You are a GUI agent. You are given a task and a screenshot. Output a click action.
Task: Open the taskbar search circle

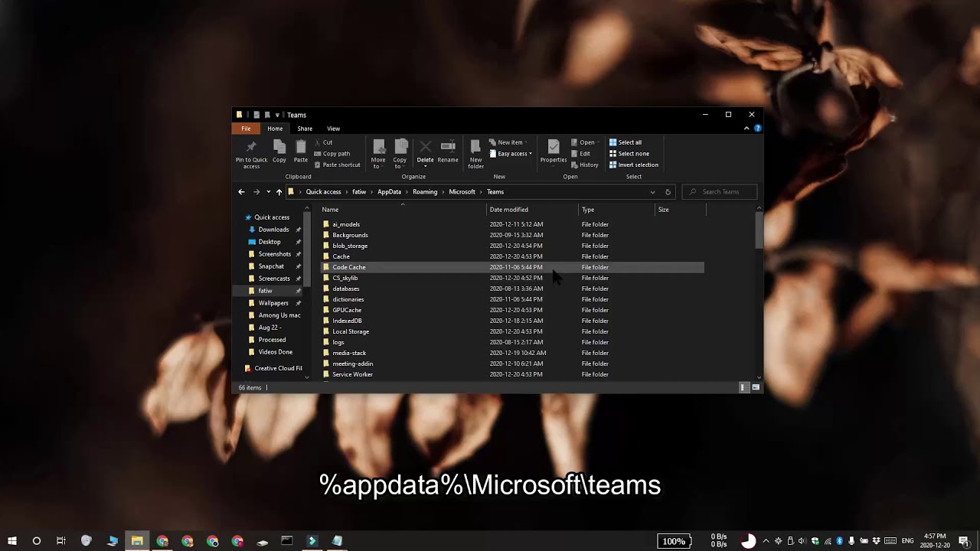[x=36, y=541]
